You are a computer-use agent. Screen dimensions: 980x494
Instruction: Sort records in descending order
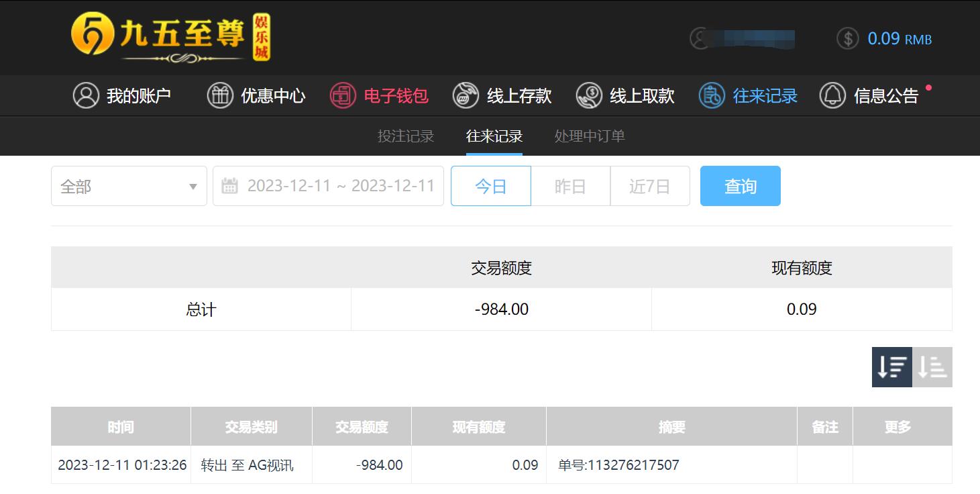coord(892,367)
